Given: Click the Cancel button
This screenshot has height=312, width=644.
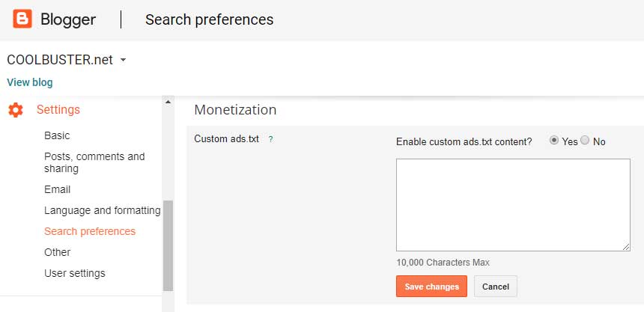Looking at the screenshot, I should (x=496, y=287).
